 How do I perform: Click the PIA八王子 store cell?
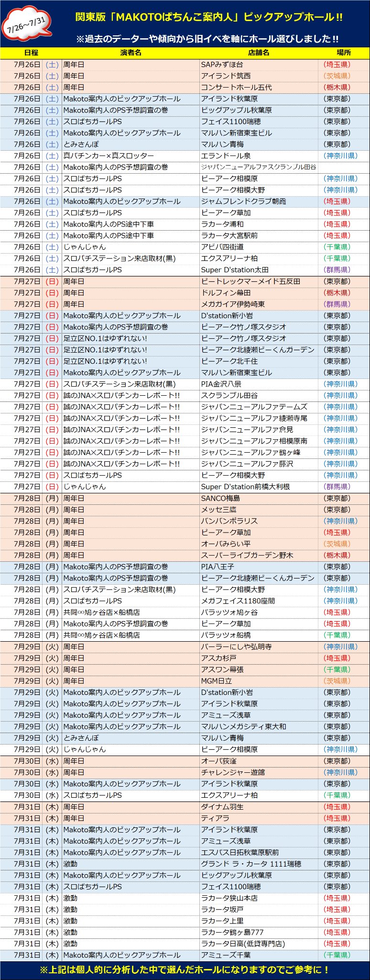click(259, 567)
